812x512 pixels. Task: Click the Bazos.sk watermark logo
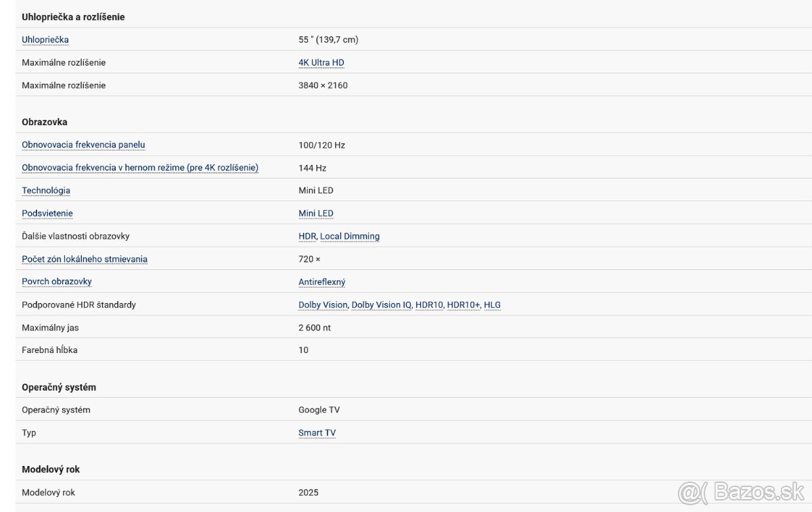point(741,492)
